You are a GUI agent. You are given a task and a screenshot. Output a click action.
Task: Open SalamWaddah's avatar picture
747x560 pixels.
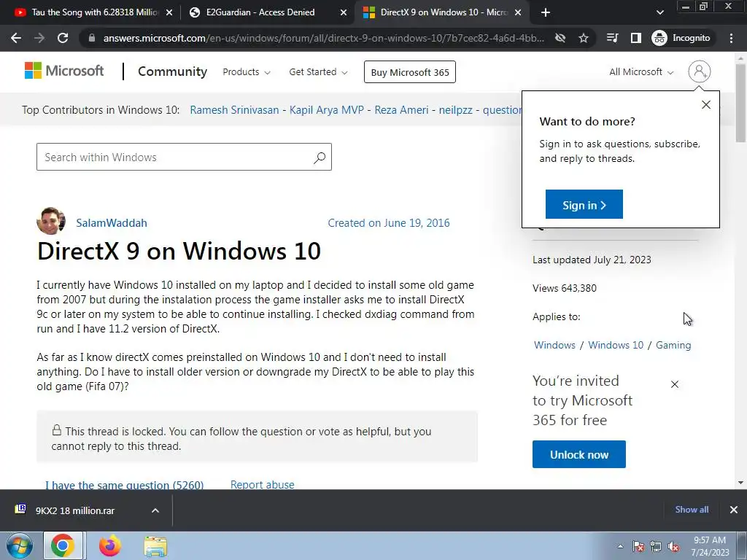point(51,221)
